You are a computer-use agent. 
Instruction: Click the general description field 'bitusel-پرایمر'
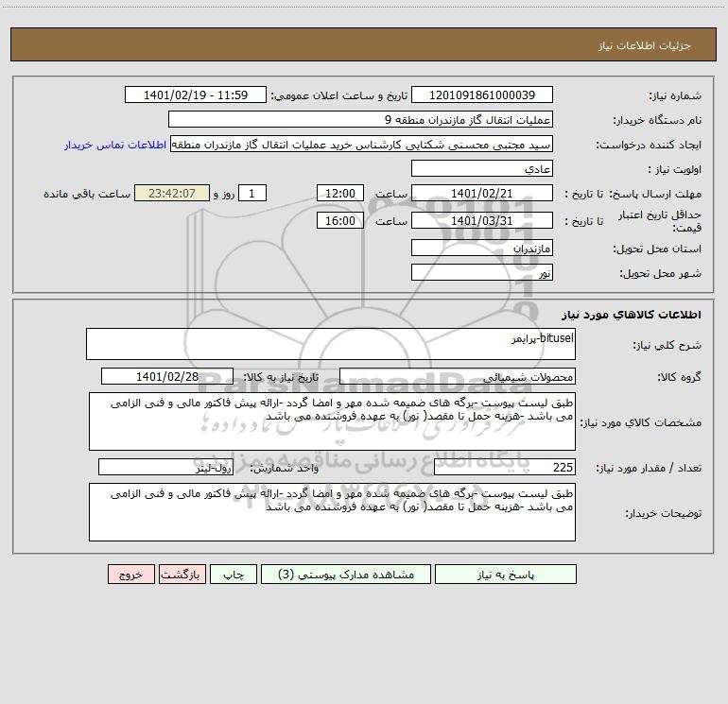click(331, 344)
